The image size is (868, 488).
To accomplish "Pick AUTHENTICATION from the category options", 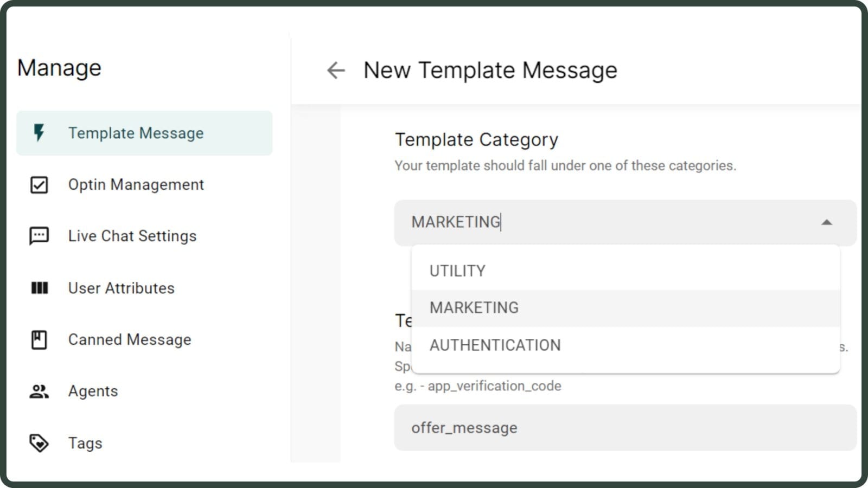I will [x=495, y=345].
